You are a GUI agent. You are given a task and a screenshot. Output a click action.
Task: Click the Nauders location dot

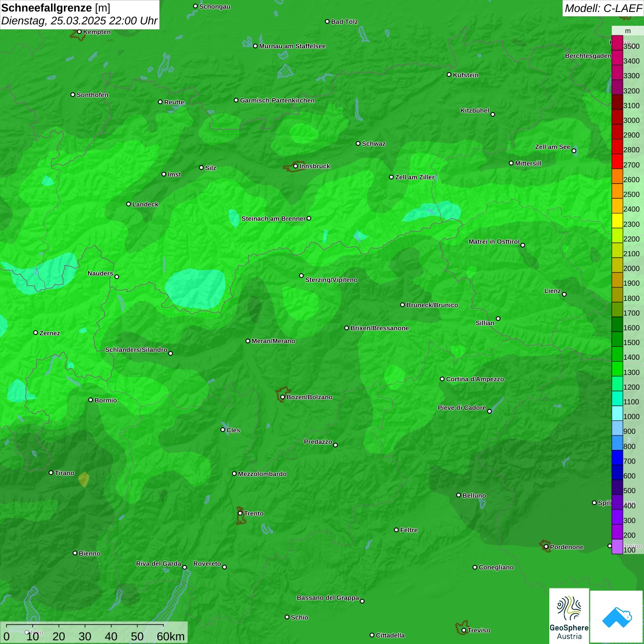click(117, 276)
